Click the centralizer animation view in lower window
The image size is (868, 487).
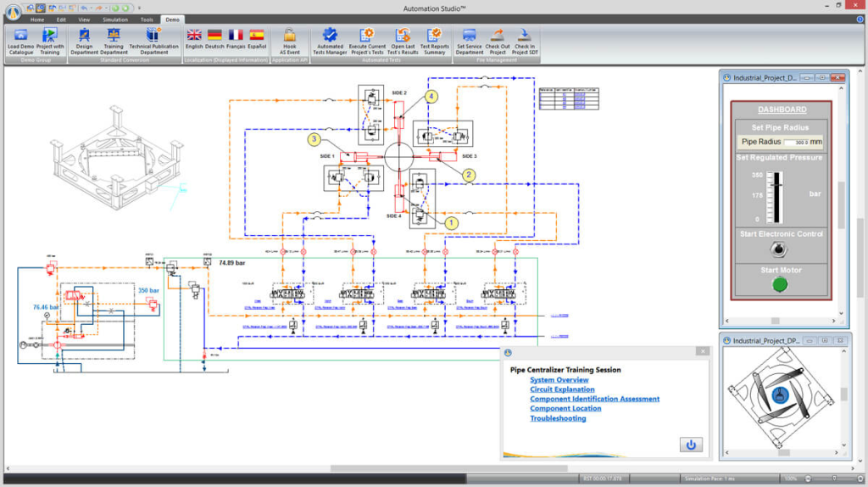(780, 397)
